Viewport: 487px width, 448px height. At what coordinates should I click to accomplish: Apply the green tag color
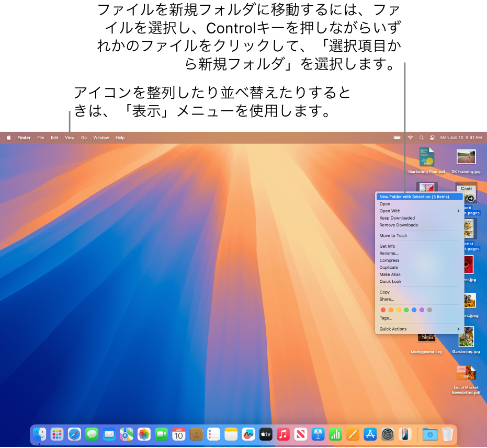tap(406, 310)
